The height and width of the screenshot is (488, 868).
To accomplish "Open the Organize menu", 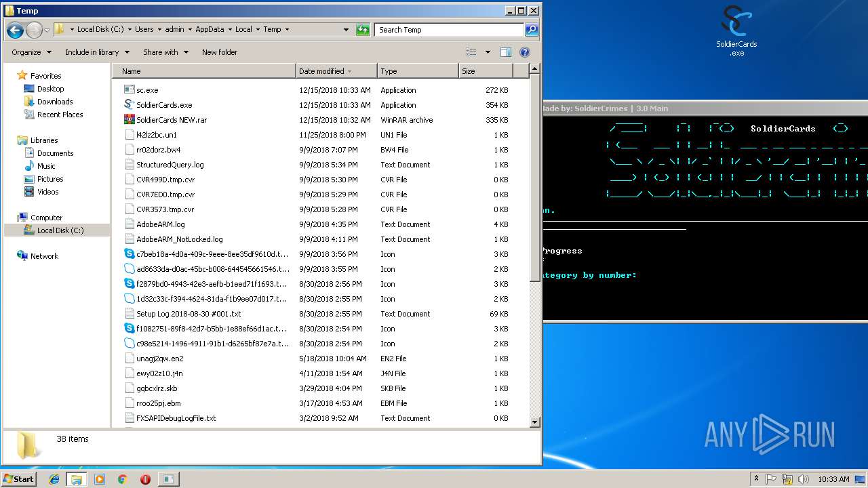I will 31,52.
